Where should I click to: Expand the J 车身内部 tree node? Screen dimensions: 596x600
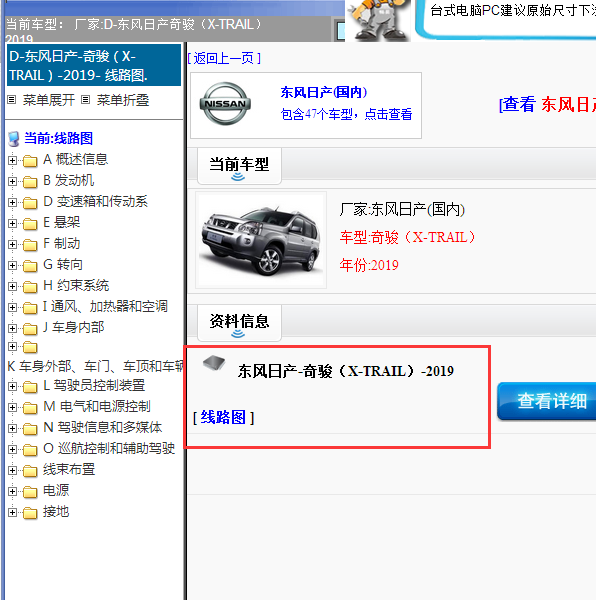click(12, 328)
